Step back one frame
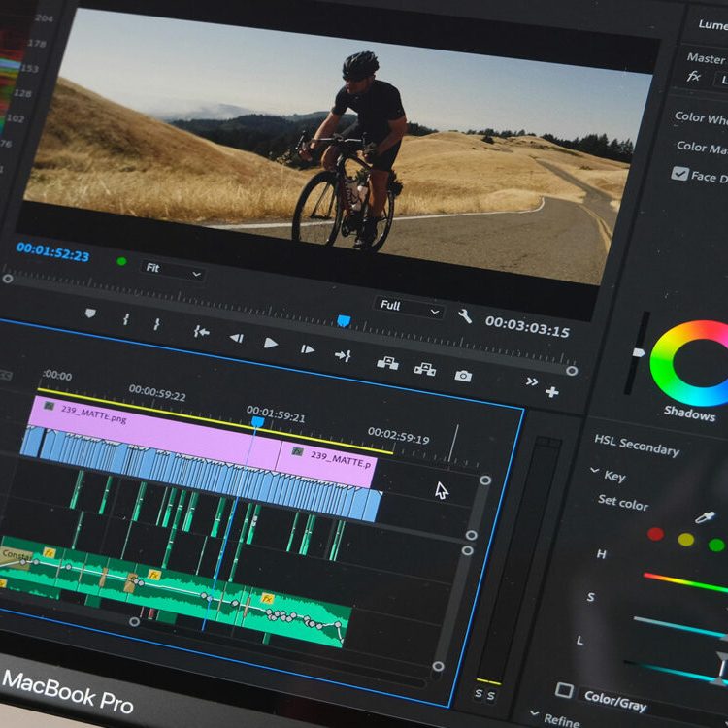 pyautogui.click(x=236, y=338)
